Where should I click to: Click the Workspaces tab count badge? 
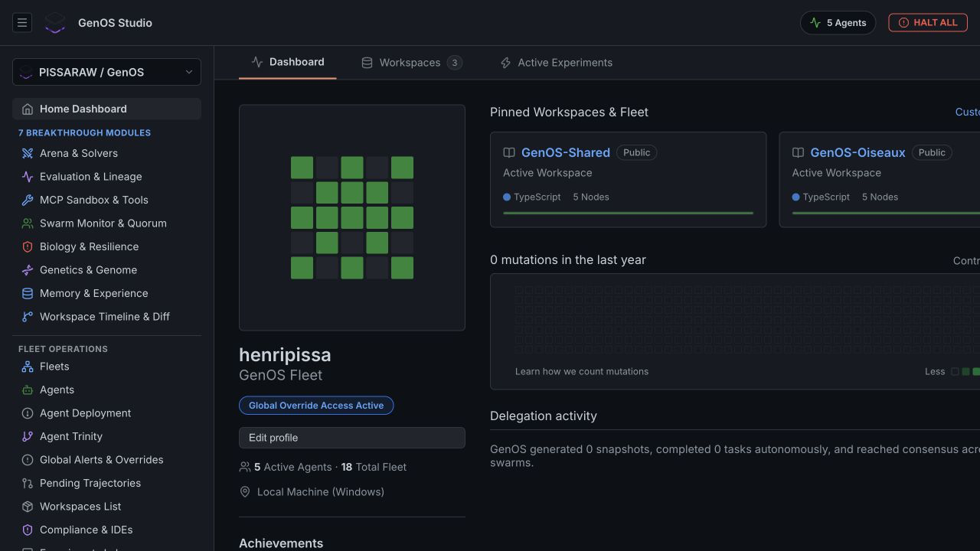coord(455,63)
